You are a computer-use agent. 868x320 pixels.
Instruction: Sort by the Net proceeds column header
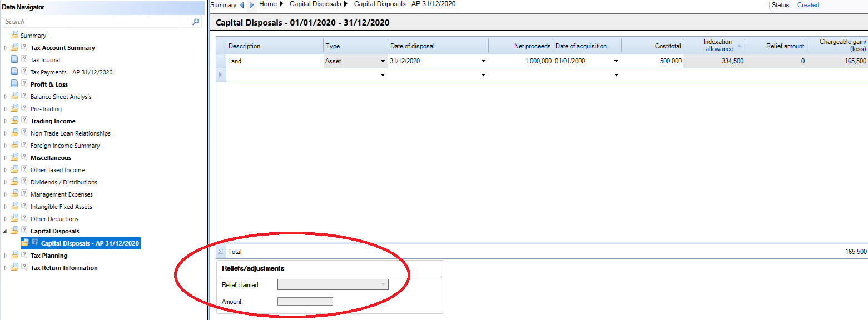point(521,46)
